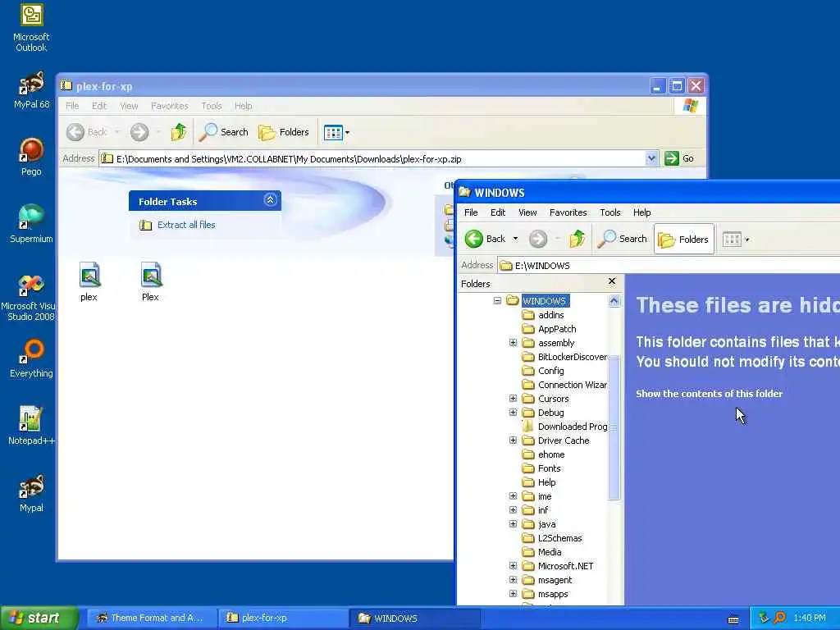840x630 pixels.
Task: Toggle Folders pane in plex-for-xp window
Action: (283, 132)
